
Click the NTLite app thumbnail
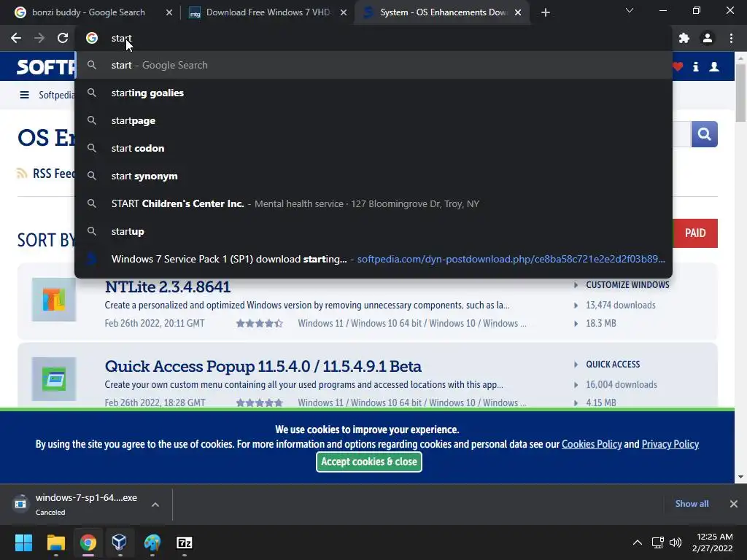tap(54, 300)
